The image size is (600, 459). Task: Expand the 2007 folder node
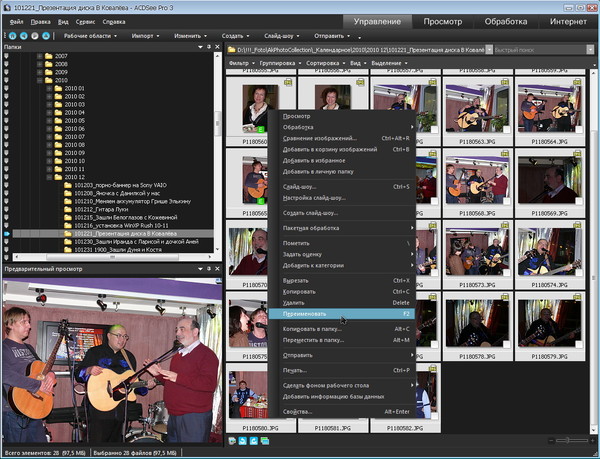point(39,56)
